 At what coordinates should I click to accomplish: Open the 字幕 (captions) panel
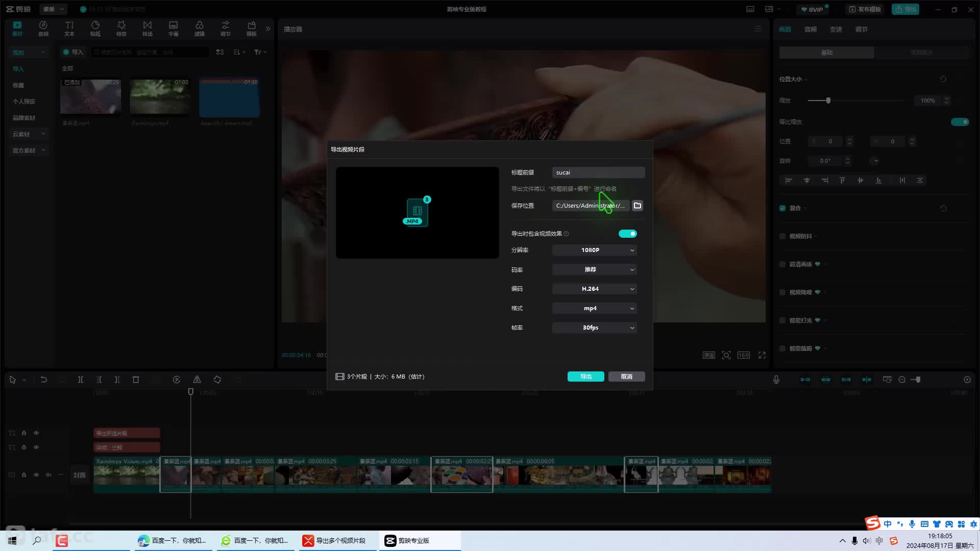coord(174,29)
